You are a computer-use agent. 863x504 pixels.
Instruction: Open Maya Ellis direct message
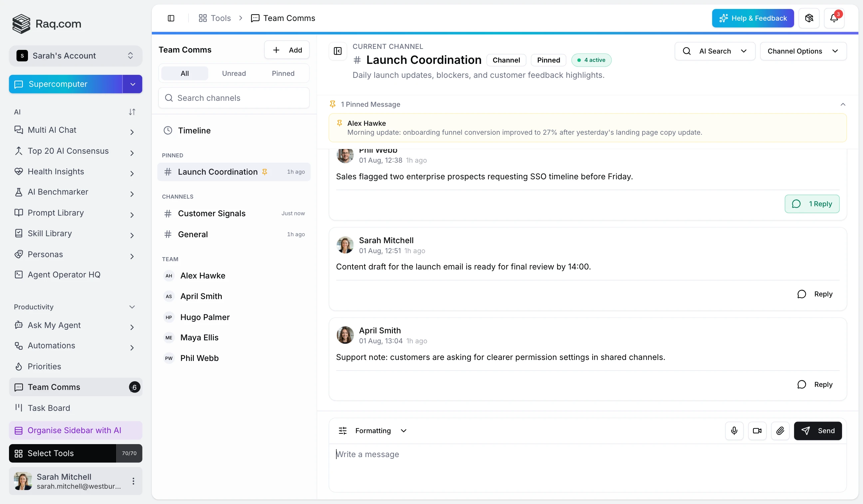coord(234,337)
